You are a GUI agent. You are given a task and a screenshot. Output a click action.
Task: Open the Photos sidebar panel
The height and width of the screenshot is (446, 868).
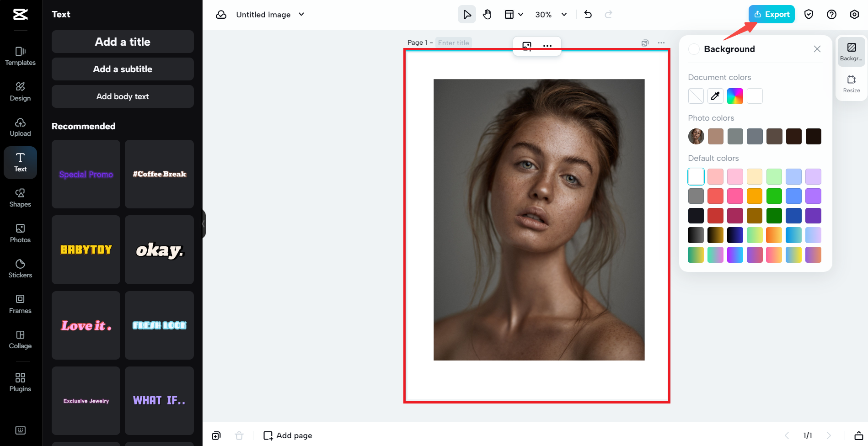(20, 233)
